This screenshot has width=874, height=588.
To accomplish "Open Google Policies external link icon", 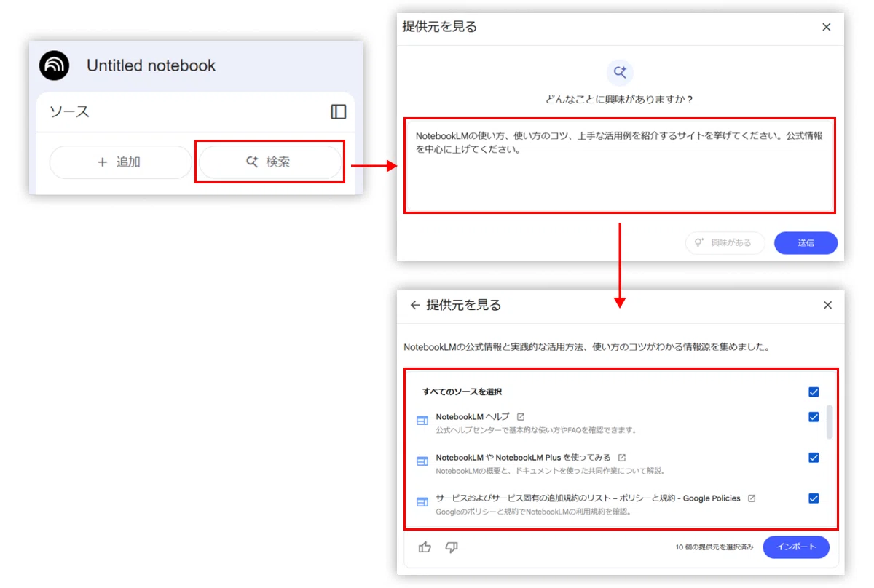I will (751, 498).
